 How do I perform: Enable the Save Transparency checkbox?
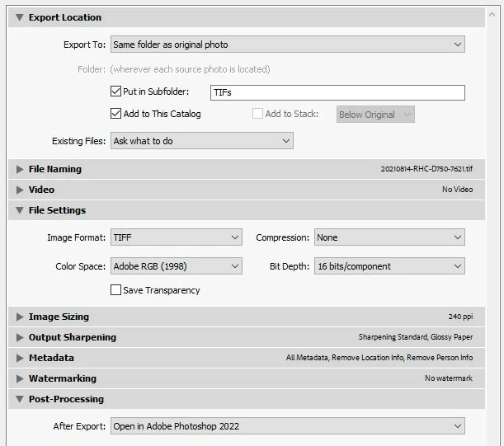click(115, 290)
